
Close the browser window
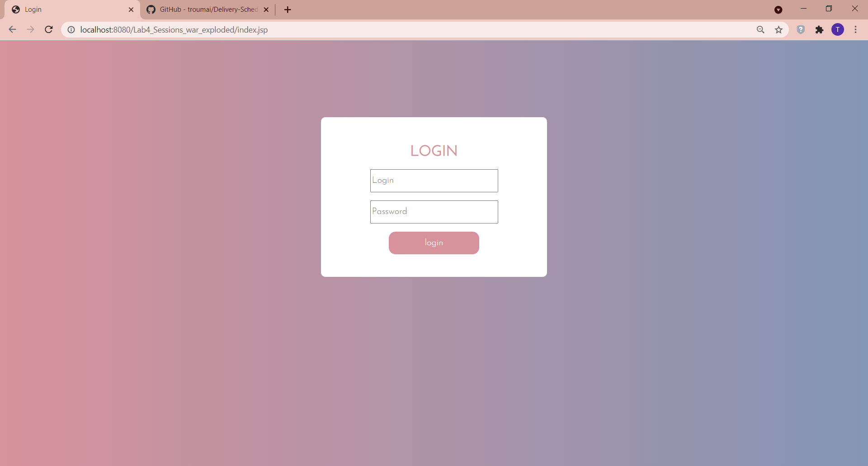point(854,9)
